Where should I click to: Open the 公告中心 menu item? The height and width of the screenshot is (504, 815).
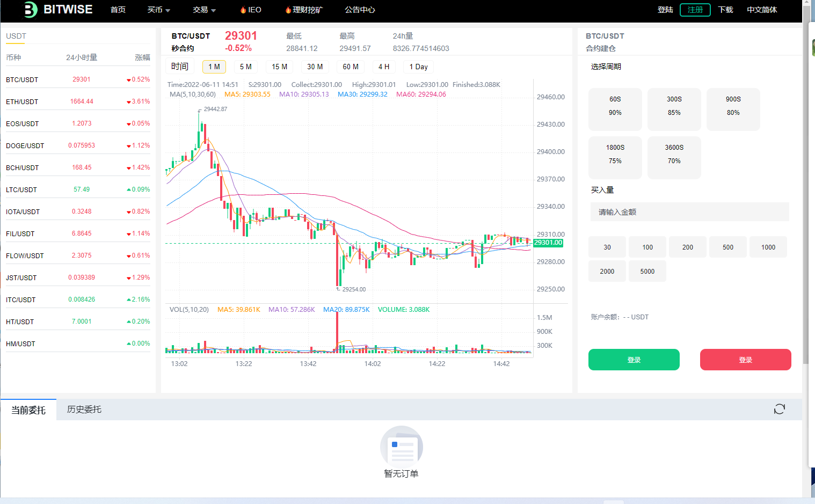[x=360, y=10]
